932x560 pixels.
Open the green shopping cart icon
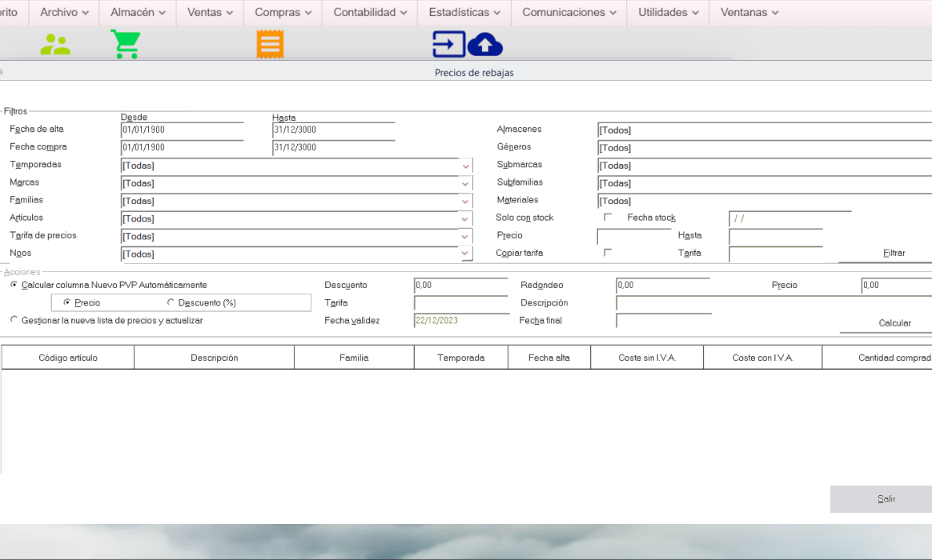click(125, 45)
